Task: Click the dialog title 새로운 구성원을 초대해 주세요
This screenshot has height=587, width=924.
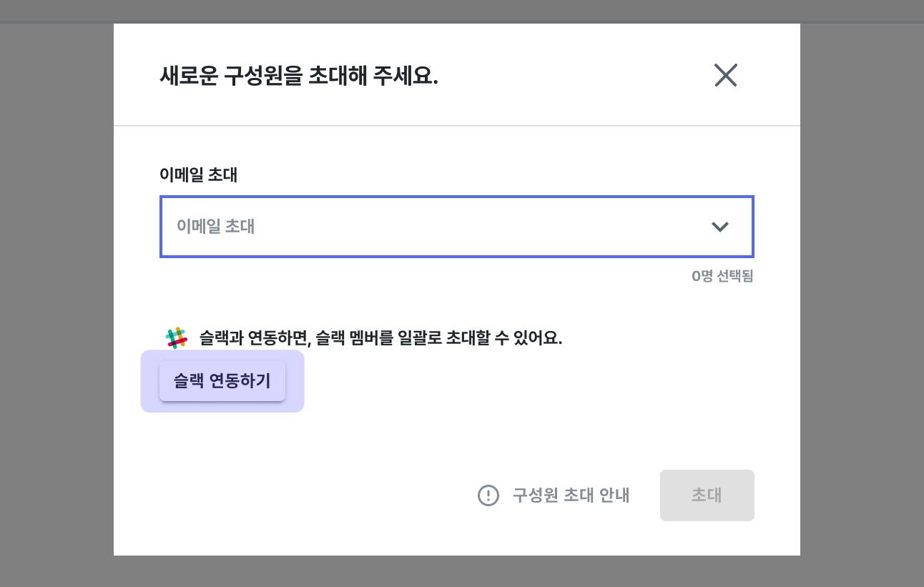Action: [x=298, y=76]
